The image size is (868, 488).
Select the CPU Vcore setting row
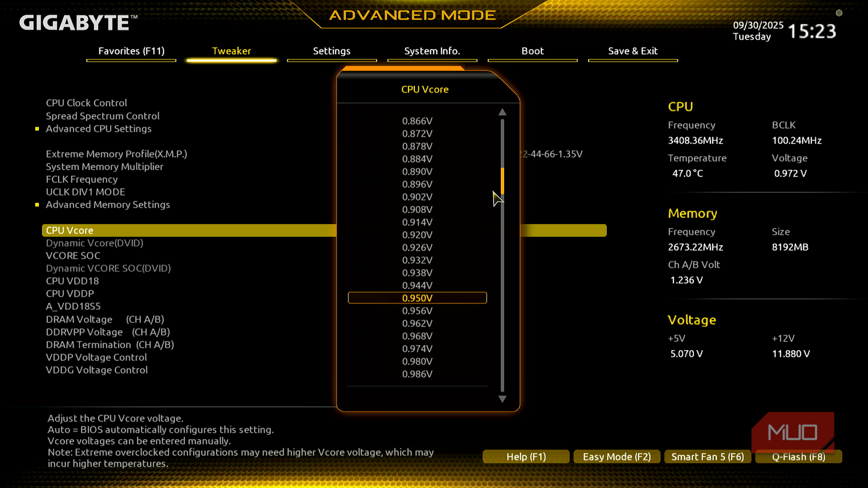tap(69, 230)
